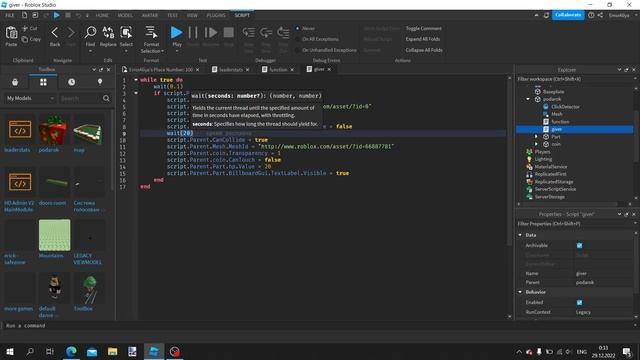Image resolution: width=640 pixels, height=360 pixels.
Task: Open the My Models dropdown in Toolbox
Action: (x=30, y=98)
